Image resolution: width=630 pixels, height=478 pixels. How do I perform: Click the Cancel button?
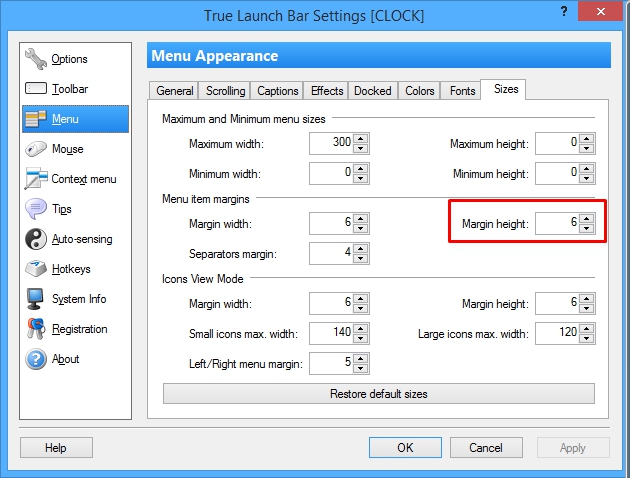(486, 447)
